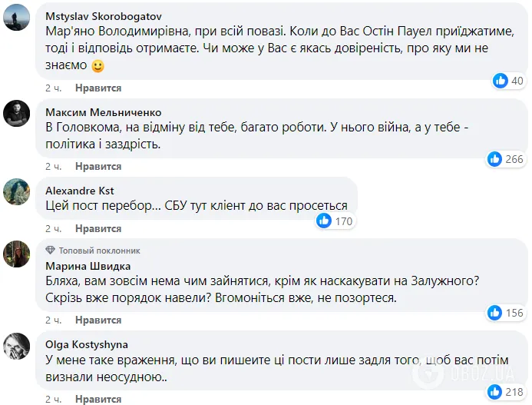The image size is (532, 405).
Task: Like Максим Мельниченко's comment via Нравится
Action: click(x=98, y=166)
